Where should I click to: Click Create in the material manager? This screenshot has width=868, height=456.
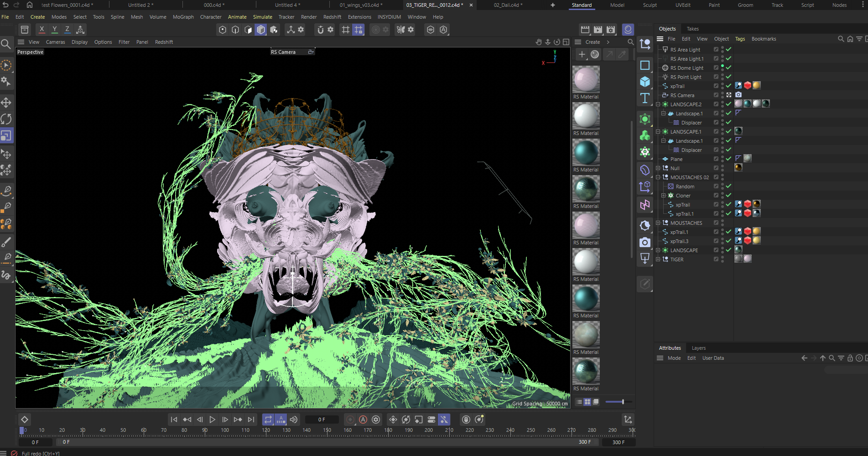click(x=593, y=42)
